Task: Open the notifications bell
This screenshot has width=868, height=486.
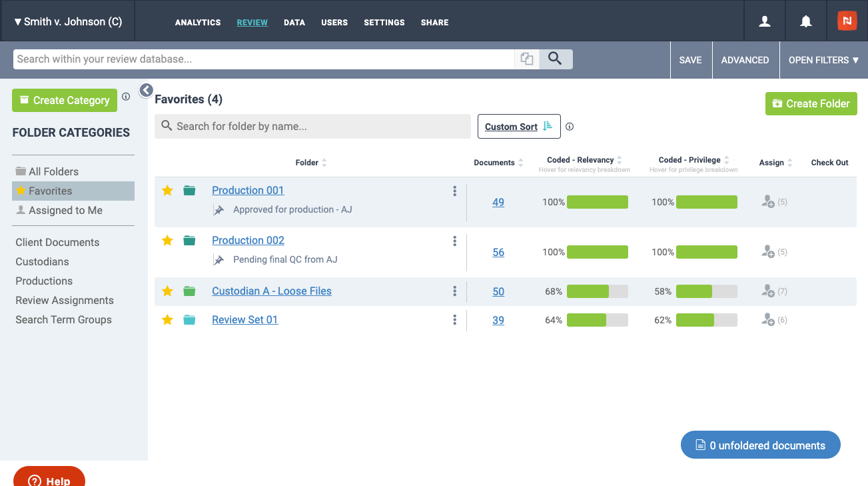Action: (806, 21)
